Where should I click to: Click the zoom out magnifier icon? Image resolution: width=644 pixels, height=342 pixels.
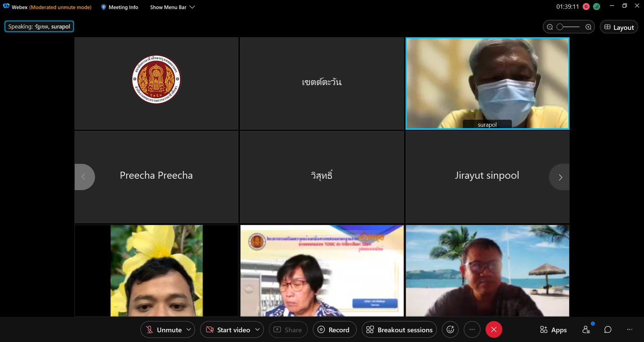coord(550,27)
